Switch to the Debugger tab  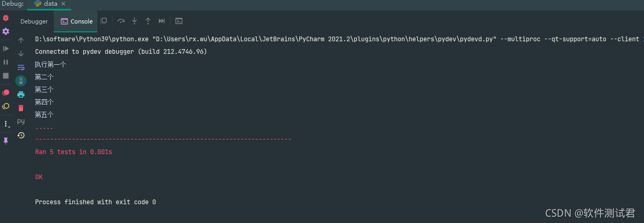tap(34, 21)
